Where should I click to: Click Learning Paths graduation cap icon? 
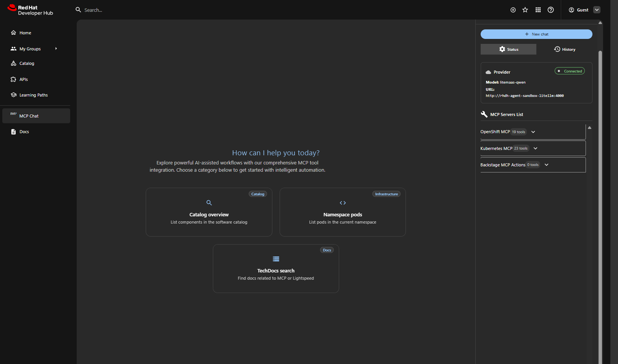tap(14, 95)
